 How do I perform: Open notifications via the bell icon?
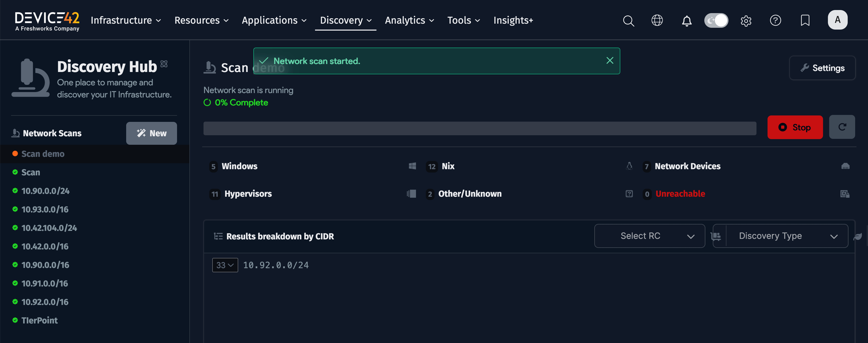pos(687,20)
